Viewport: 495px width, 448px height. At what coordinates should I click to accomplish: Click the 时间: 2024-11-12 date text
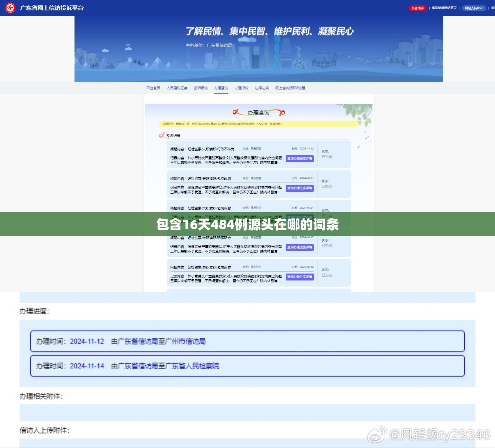click(303, 149)
